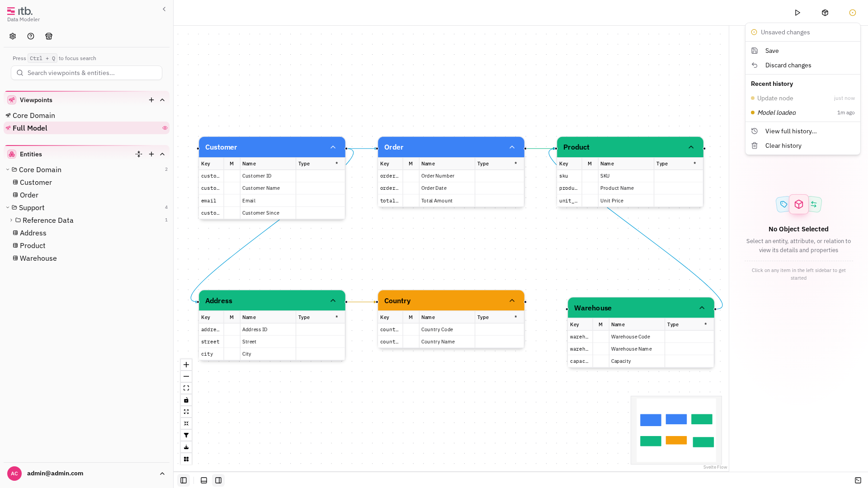Viewport: 868px width, 488px height.
Task: Add a new viewpoint with plus icon
Action: point(151,100)
